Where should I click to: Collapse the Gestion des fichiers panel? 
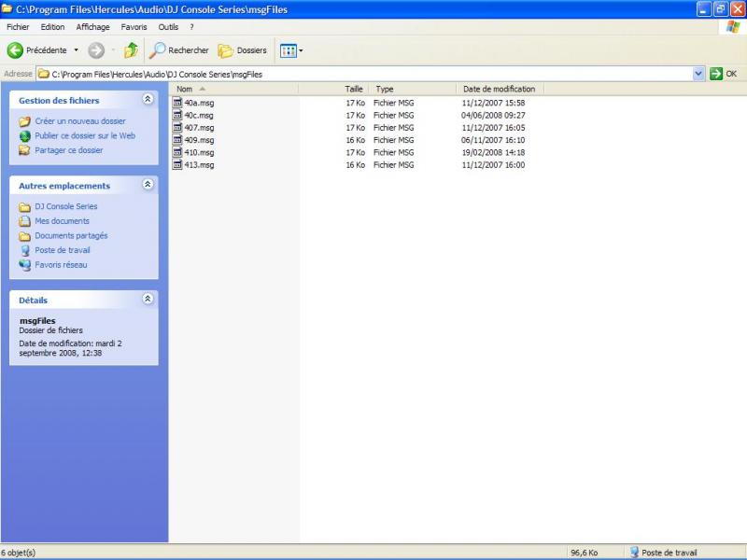tap(148, 99)
